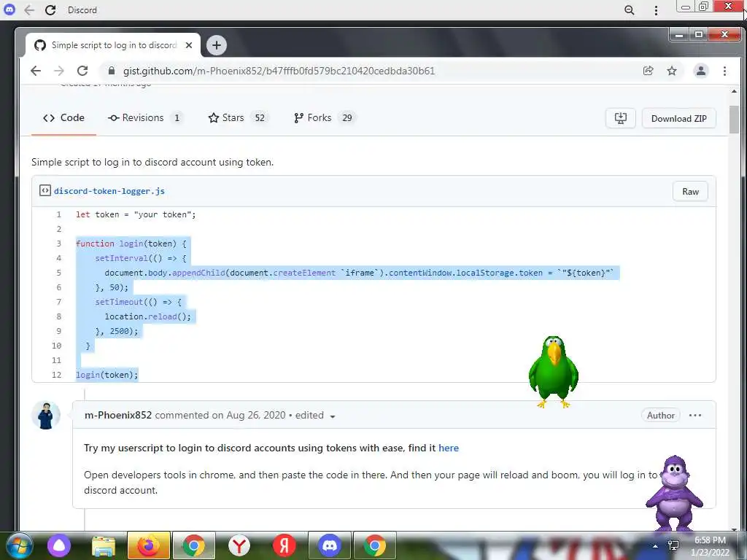Go back in Chrome navigation
Image resolution: width=747 pixels, height=560 pixels.
pos(36,71)
